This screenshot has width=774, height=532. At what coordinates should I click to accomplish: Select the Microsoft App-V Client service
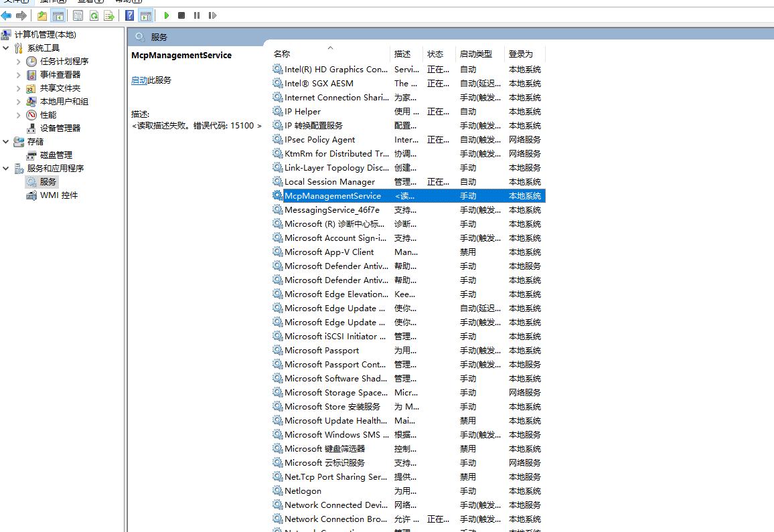click(x=408, y=252)
